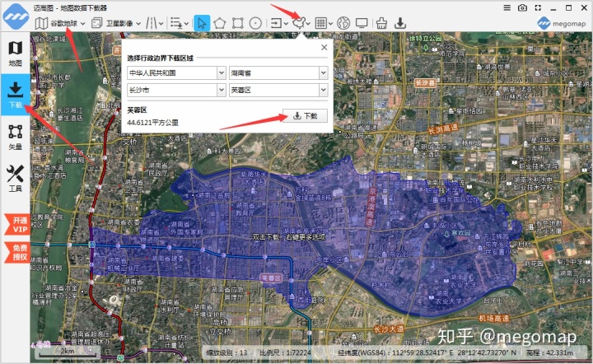Select the polygon drawing tool
This screenshot has height=364, width=593.
tap(220, 23)
